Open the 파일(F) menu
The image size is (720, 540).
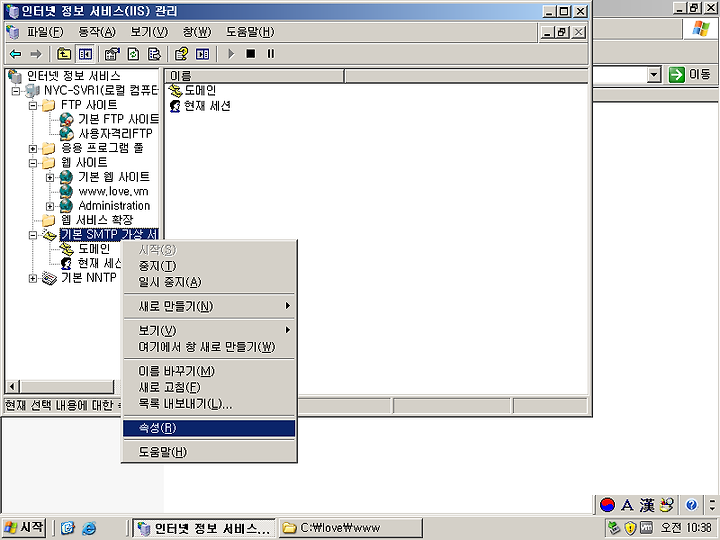click(45, 32)
